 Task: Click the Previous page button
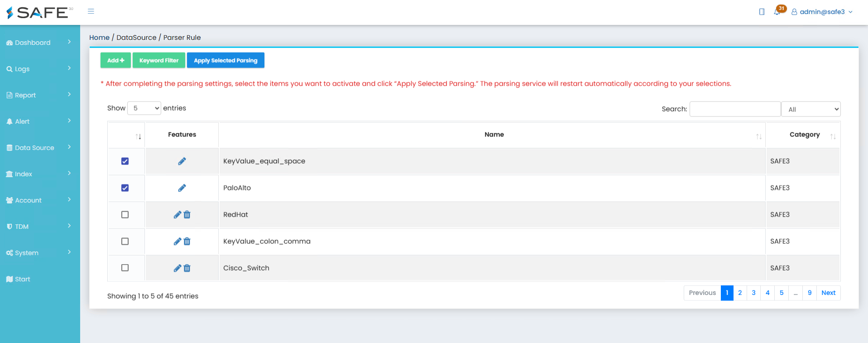pos(702,293)
